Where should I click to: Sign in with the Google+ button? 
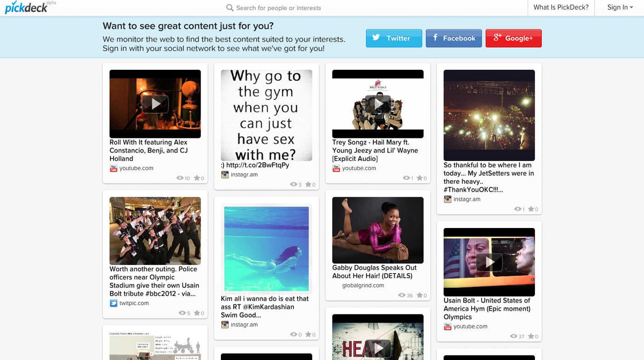(x=513, y=38)
